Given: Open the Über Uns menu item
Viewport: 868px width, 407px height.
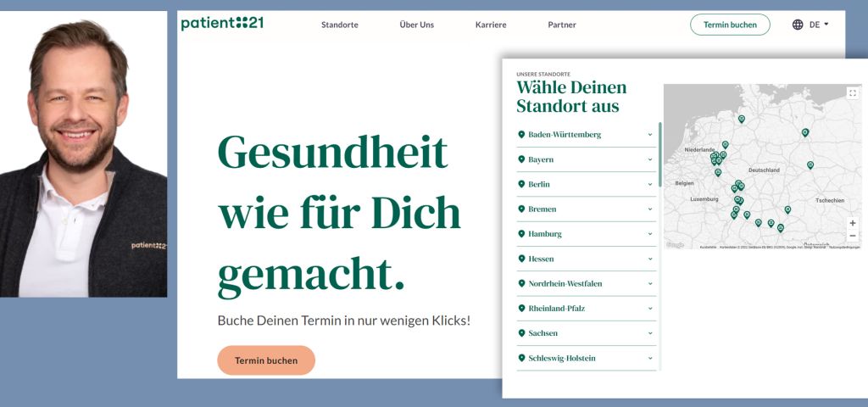Looking at the screenshot, I should coord(416,25).
